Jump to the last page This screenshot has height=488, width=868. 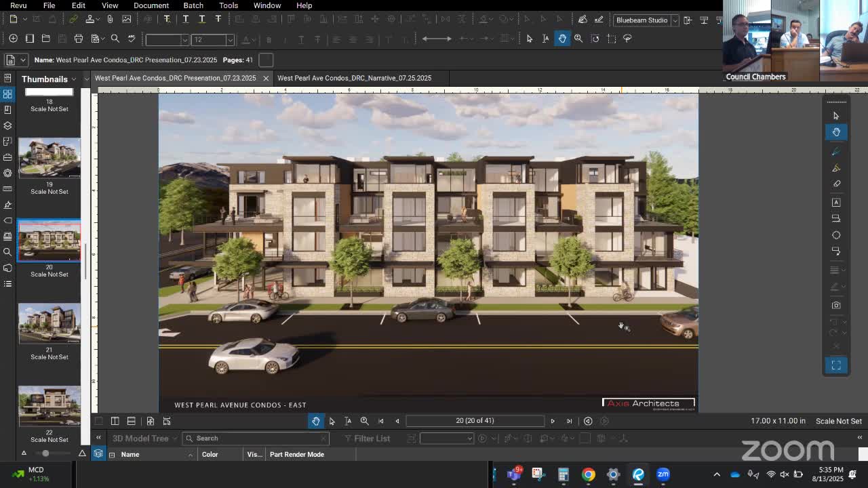click(569, 421)
